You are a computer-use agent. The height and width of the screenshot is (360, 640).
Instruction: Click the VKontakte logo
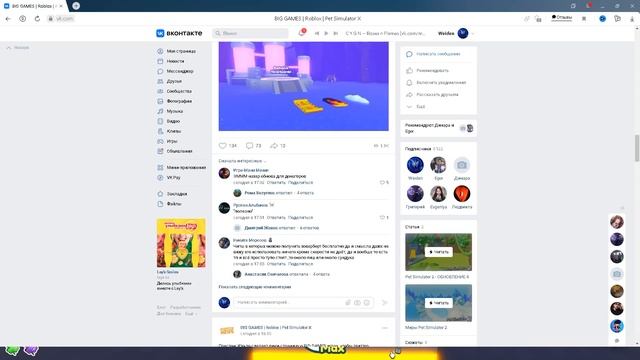pos(179,33)
